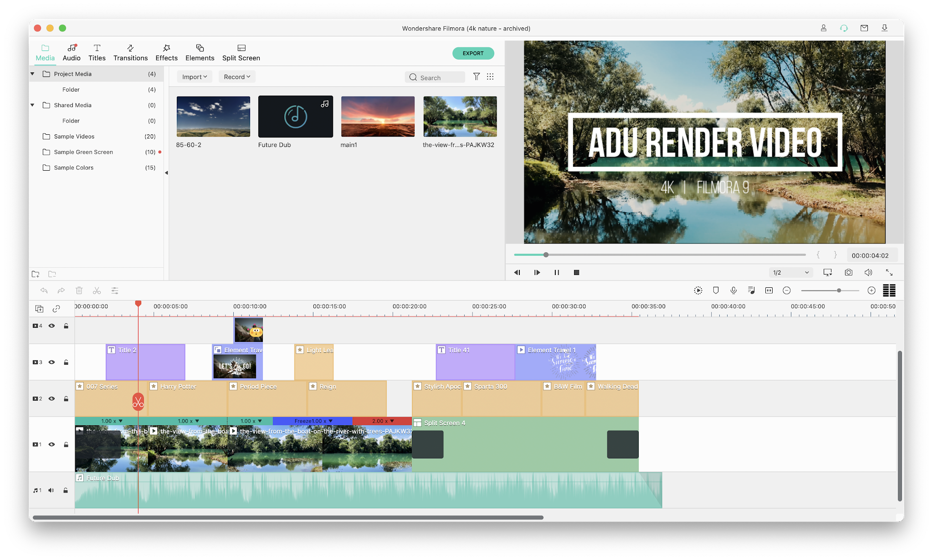Viewport: 933px width, 560px height.
Task: Take a snapshot with camera icon
Action: pos(848,272)
